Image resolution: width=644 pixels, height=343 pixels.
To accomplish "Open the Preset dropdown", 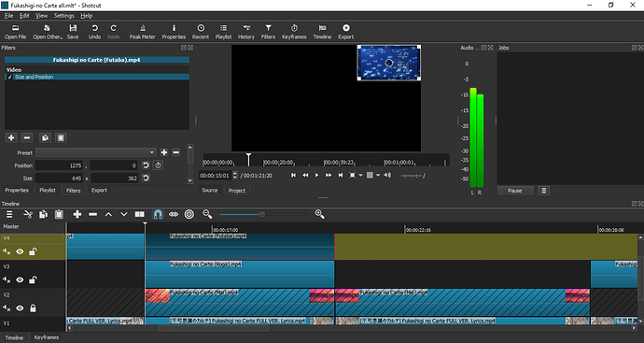I will click(96, 152).
